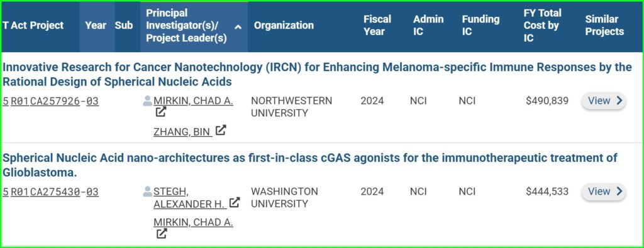Open the Glioblastoma cGAS agonists project title
Viewport: 644px width, 248px height.
pyautogui.click(x=309, y=165)
